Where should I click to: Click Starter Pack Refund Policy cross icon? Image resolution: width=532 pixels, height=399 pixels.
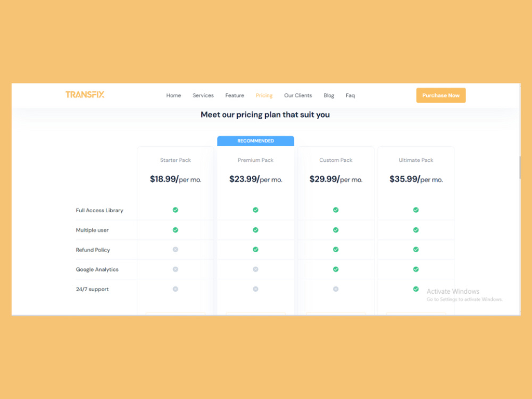click(176, 250)
